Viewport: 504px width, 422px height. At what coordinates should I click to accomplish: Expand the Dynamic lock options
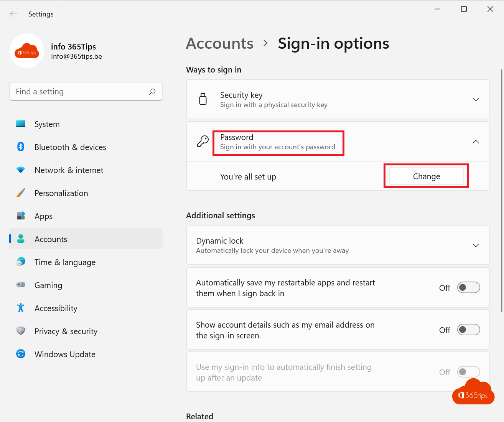pos(476,246)
